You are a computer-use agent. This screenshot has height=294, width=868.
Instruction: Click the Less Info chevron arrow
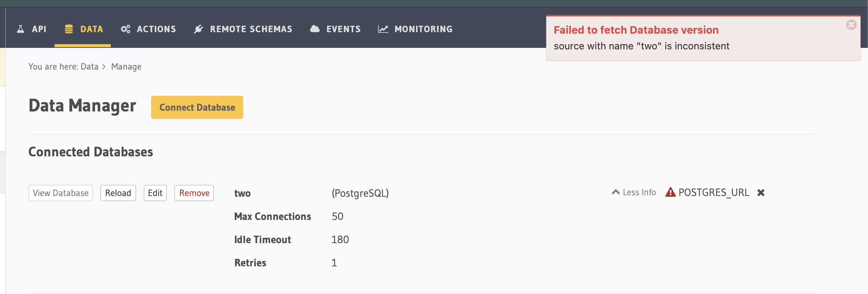[x=615, y=192]
